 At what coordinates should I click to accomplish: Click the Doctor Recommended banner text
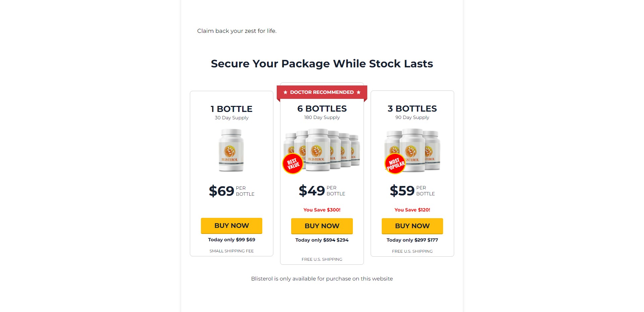(x=322, y=92)
